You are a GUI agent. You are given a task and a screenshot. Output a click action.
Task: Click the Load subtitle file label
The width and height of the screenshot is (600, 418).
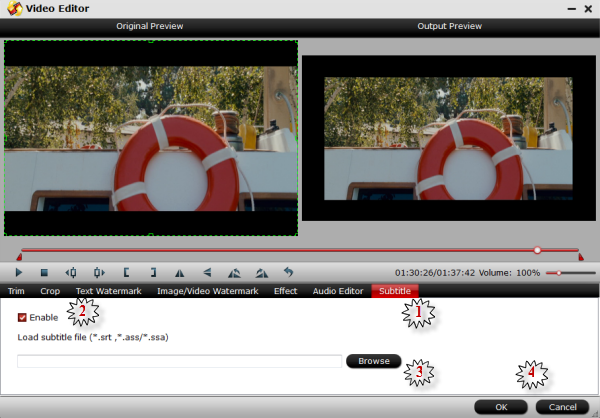point(93,337)
